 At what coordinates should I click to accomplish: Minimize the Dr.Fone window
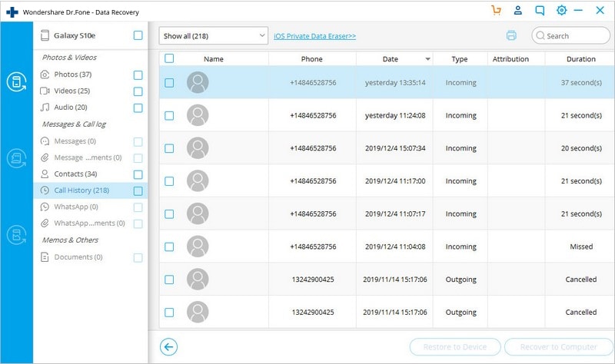point(578,11)
